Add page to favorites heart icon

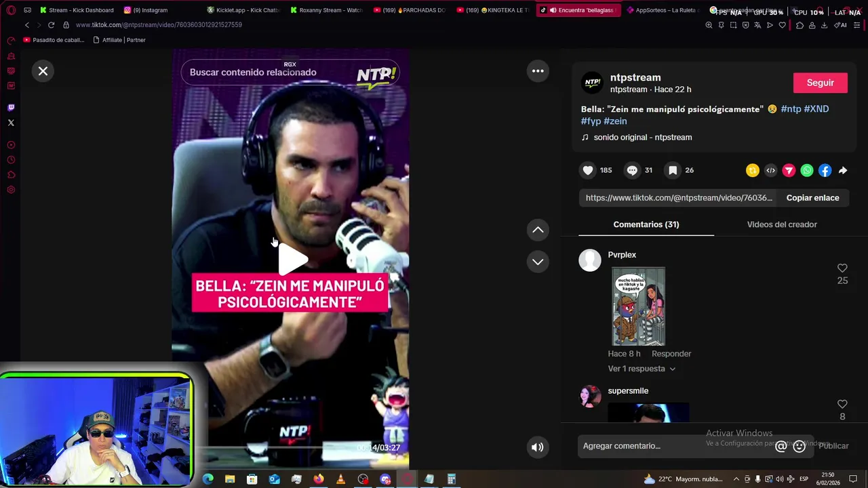click(782, 25)
